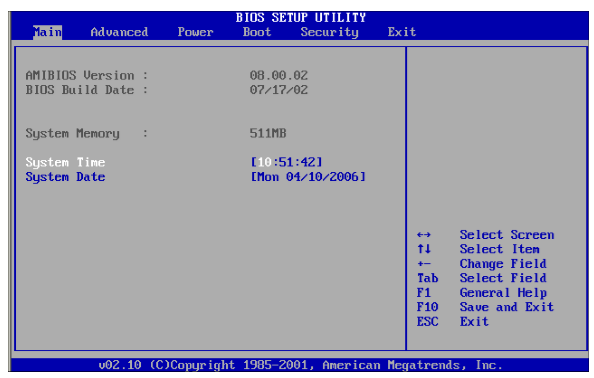Image resolution: width=594 pixels, height=378 pixels.
Task: Click the BIOS Build Date label
Action: [87, 90]
